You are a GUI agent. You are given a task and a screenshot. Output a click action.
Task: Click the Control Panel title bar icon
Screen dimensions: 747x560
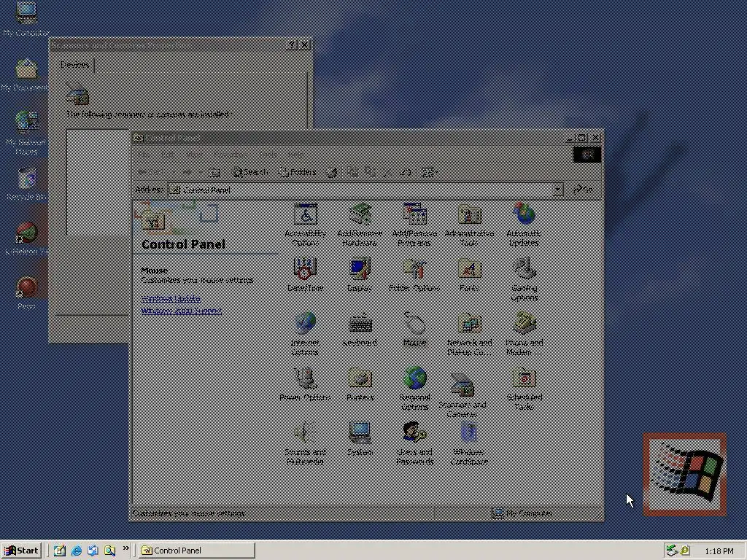point(138,138)
